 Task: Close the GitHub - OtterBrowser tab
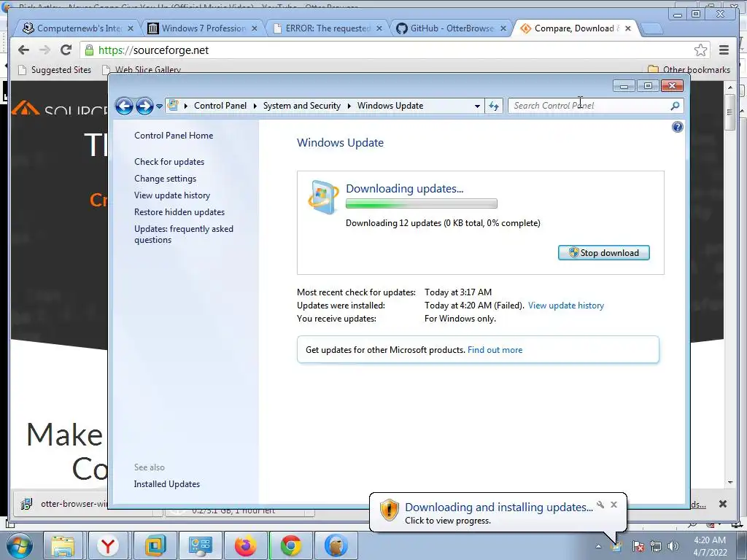pos(503,28)
